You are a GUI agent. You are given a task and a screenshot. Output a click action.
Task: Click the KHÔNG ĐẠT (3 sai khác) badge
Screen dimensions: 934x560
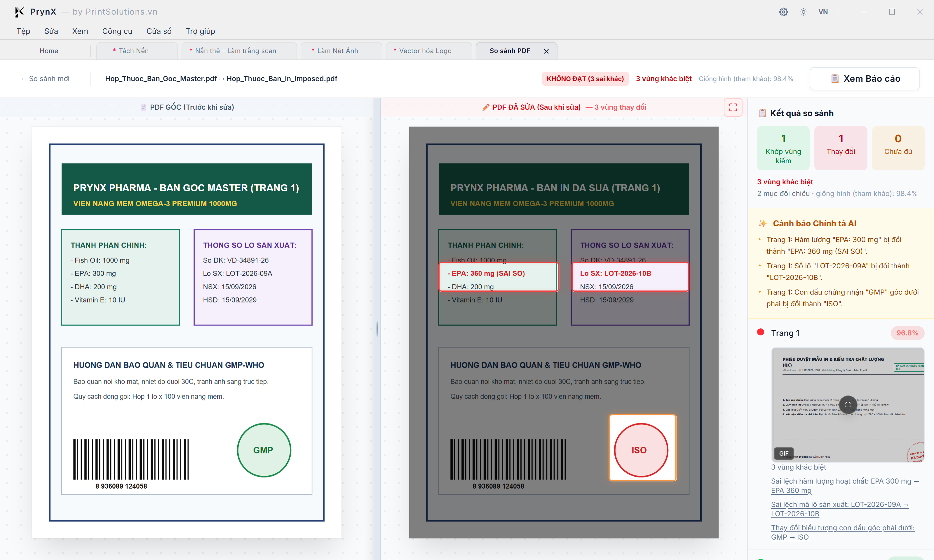point(585,78)
